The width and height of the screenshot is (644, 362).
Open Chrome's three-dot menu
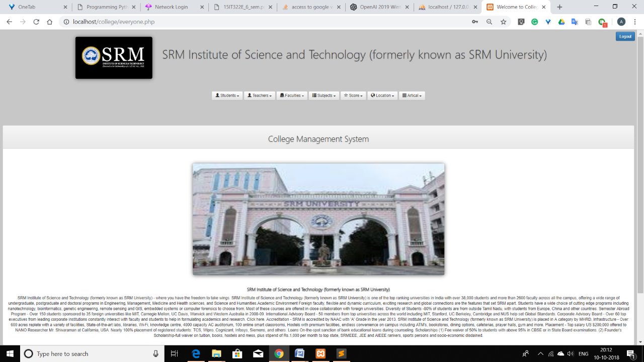635,22
